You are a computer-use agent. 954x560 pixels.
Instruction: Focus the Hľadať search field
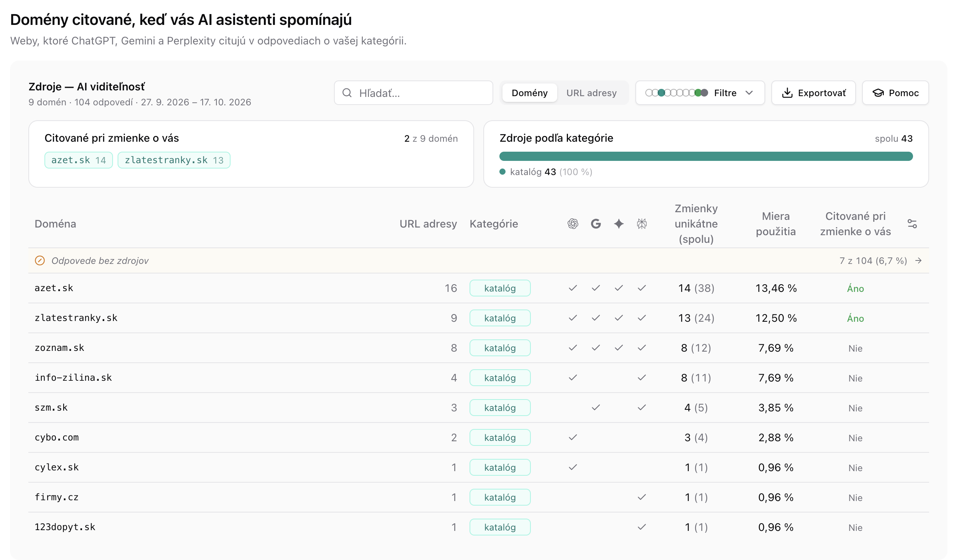coord(413,93)
